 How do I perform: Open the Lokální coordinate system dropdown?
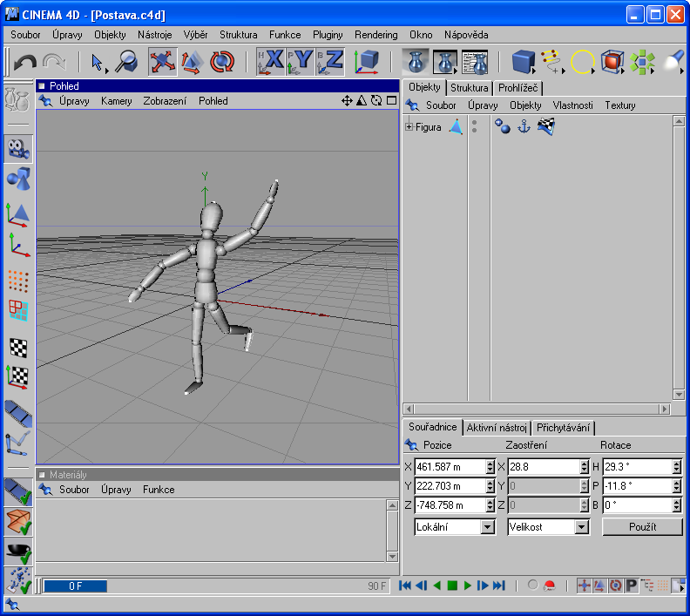(454, 527)
